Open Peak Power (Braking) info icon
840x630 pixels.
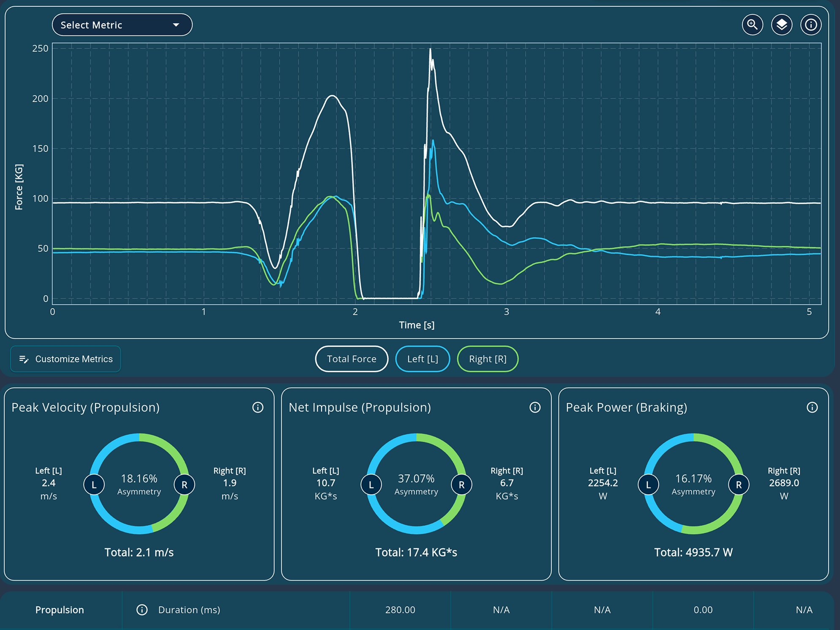[812, 407]
